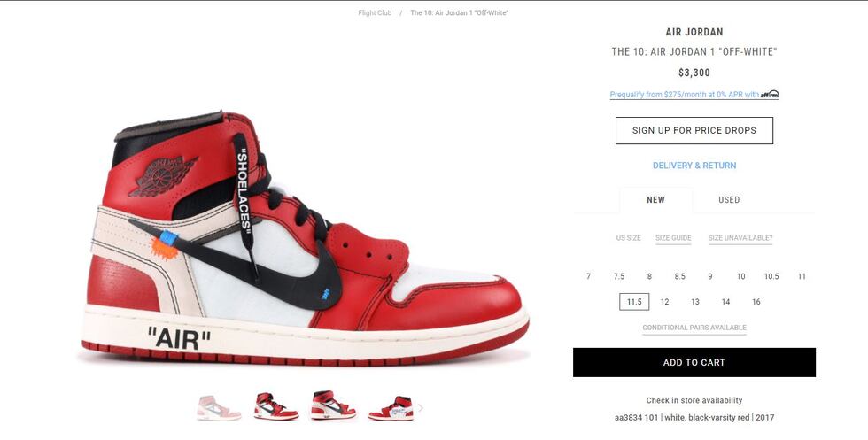This screenshot has height=440, width=868.
Task: View the second shoe thumbnail image
Action: point(276,406)
